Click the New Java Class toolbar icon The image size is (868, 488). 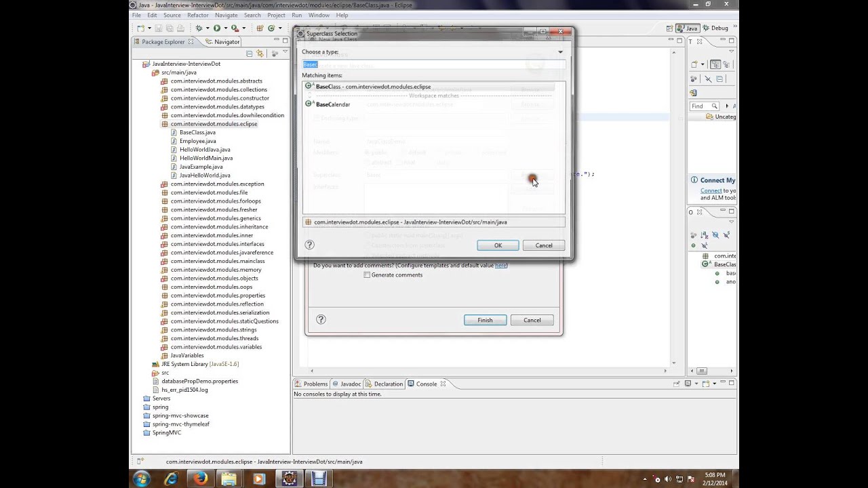tap(271, 28)
